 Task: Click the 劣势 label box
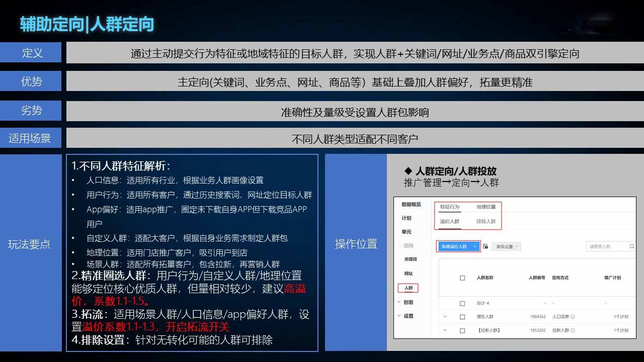[31, 110]
